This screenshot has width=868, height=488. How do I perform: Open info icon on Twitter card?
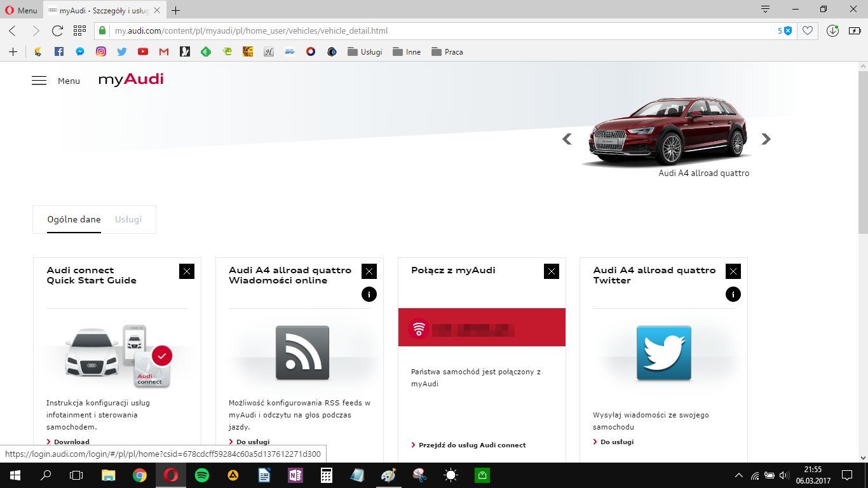(x=733, y=294)
